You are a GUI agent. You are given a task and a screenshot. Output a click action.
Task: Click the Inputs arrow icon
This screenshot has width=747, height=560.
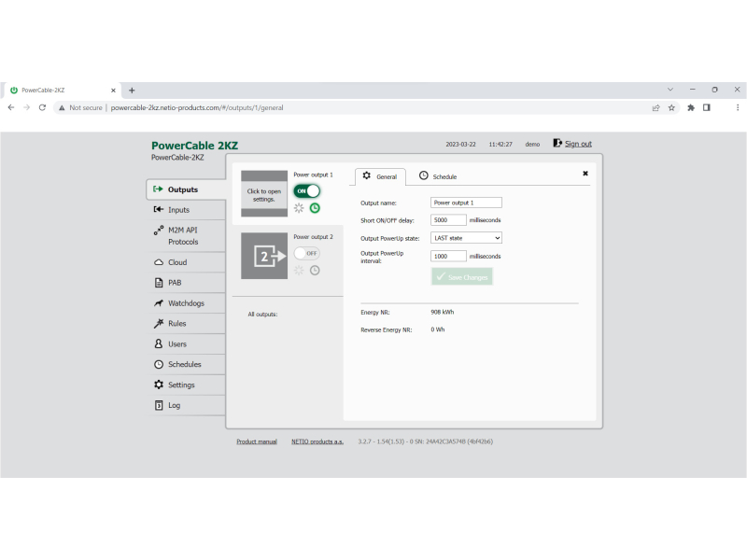pyautogui.click(x=159, y=209)
